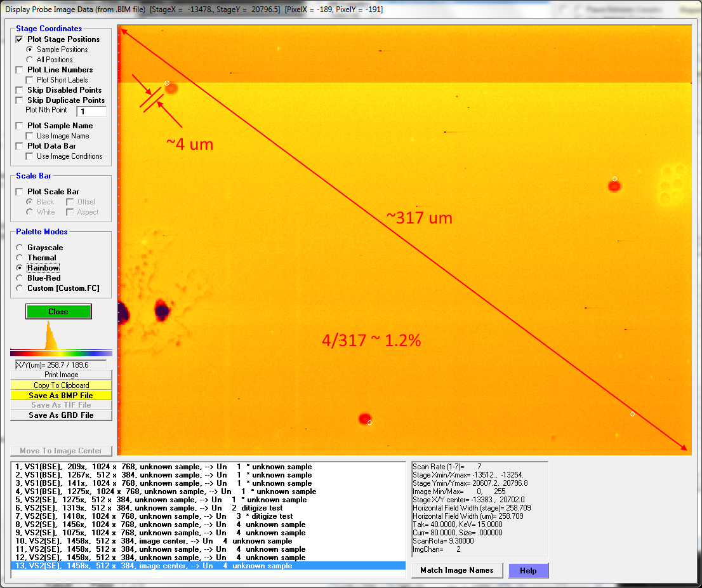The width and height of the screenshot is (702, 588).
Task: Copy the image using Copy To Clipboard
Action: pyautogui.click(x=61, y=385)
